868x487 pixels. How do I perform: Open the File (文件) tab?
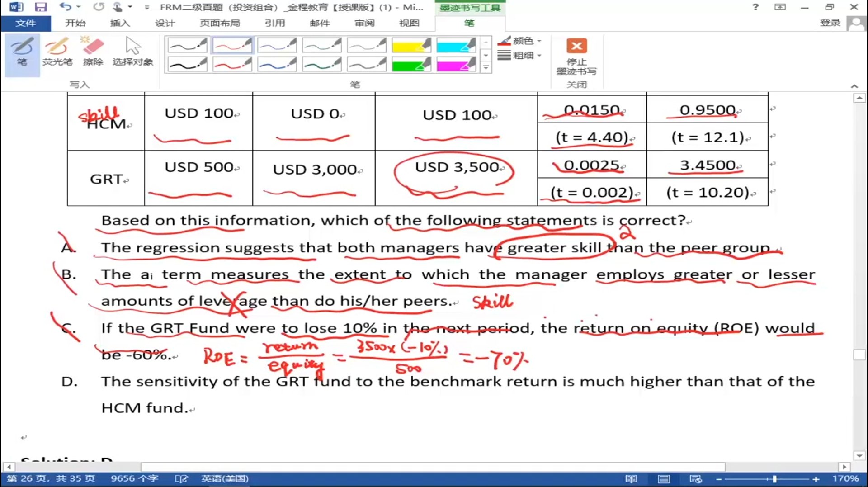point(25,23)
